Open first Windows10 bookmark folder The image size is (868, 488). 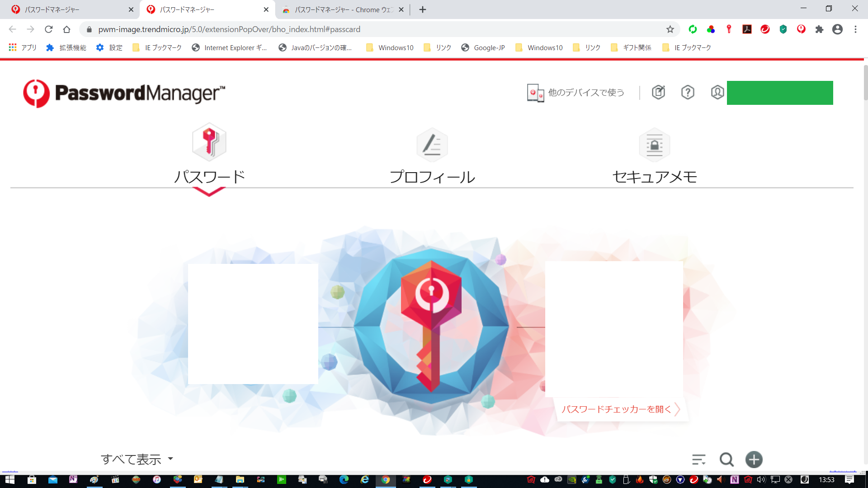390,47
